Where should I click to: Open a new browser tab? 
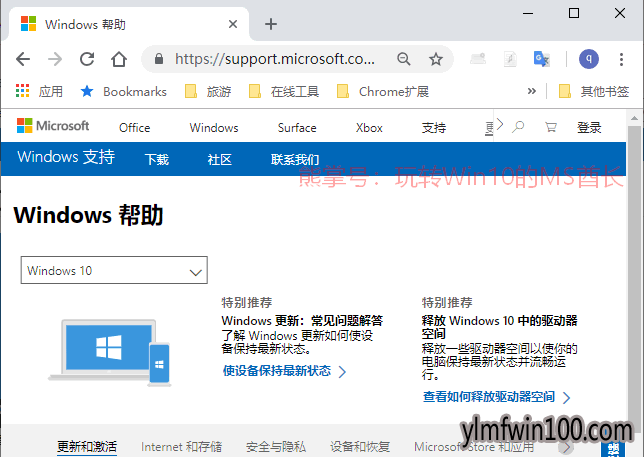point(271,24)
